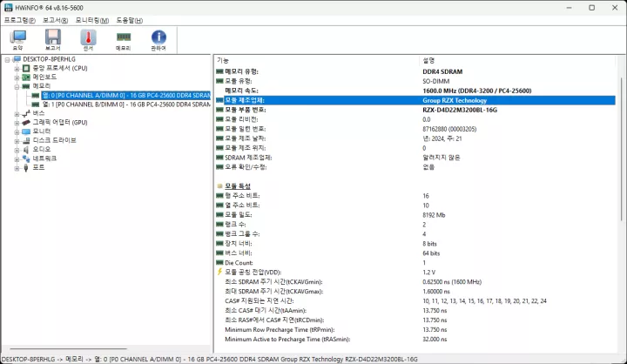This screenshot has width=627, height=364.
Task: Click the HWiNFO app icon in title bar
Action: pyautogui.click(x=8, y=7)
